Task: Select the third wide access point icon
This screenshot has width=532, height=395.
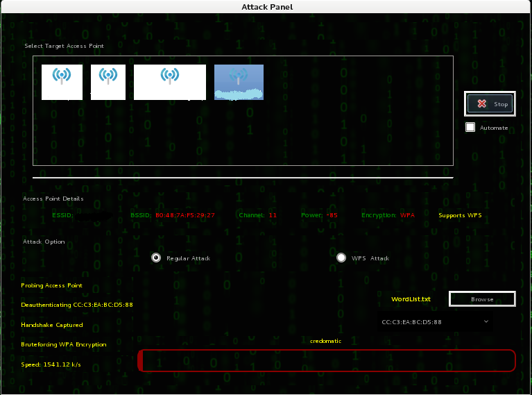Action: click(170, 82)
